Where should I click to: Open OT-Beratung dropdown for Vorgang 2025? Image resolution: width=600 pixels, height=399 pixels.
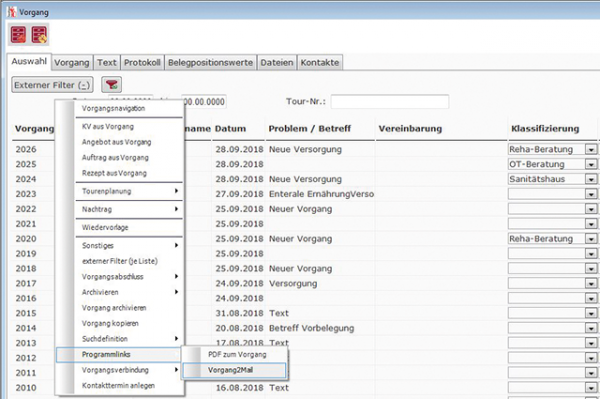[x=591, y=164]
